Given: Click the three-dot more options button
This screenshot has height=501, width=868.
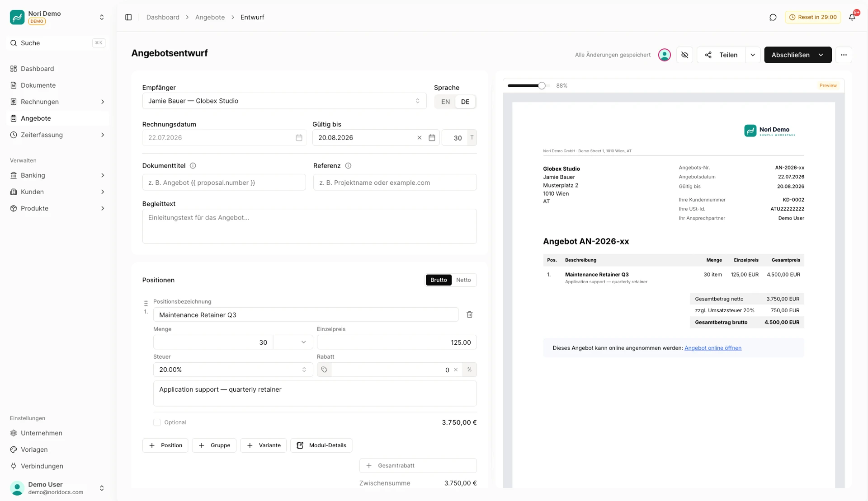Looking at the screenshot, I should (x=844, y=55).
